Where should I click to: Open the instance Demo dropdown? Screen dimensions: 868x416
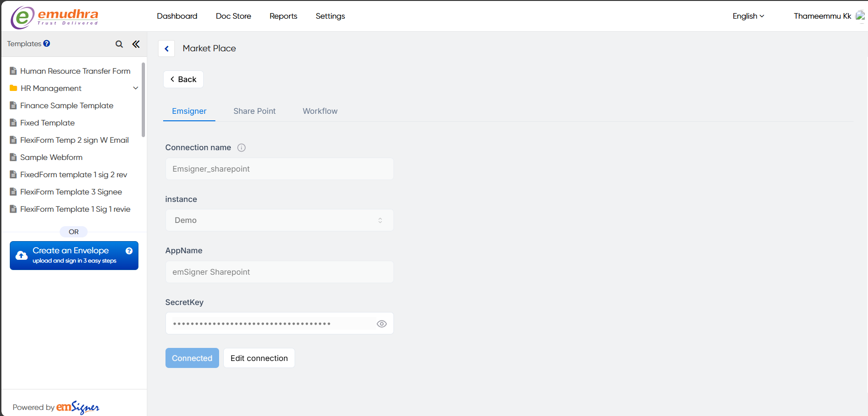[279, 220]
